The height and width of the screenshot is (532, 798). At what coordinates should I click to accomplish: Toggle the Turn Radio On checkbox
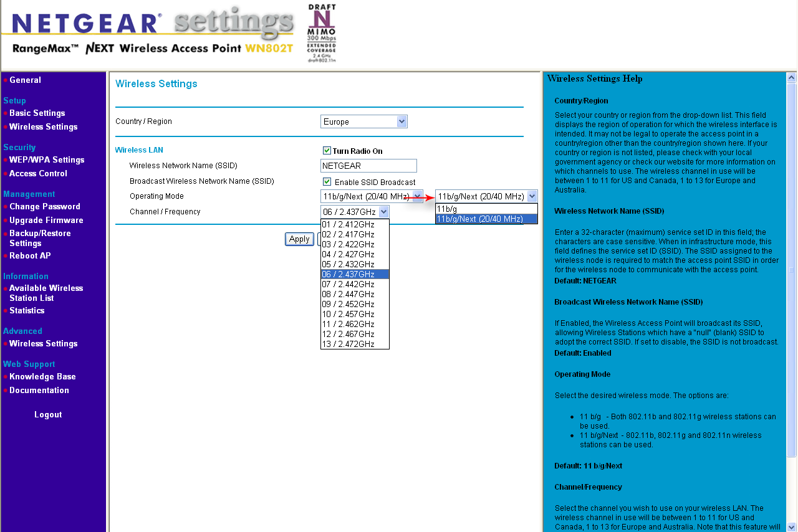click(327, 151)
